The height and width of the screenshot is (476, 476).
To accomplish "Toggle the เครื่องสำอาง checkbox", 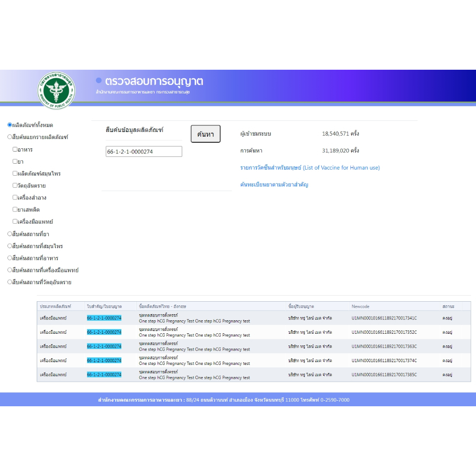I will click(15, 198).
